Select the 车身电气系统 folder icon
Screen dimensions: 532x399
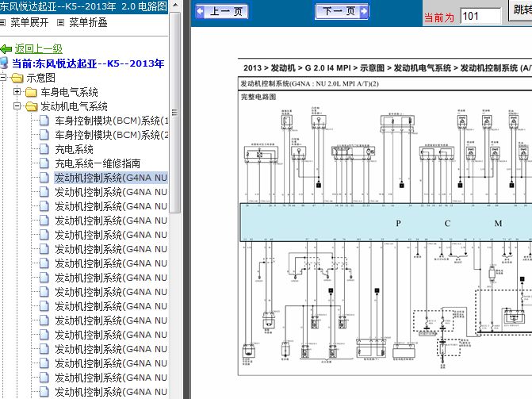tap(31, 92)
